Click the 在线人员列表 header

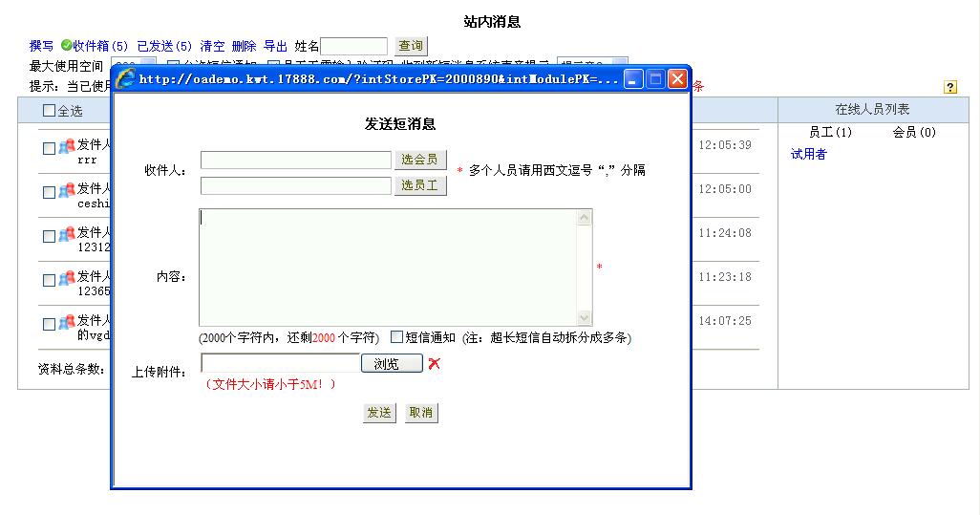[872, 109]
